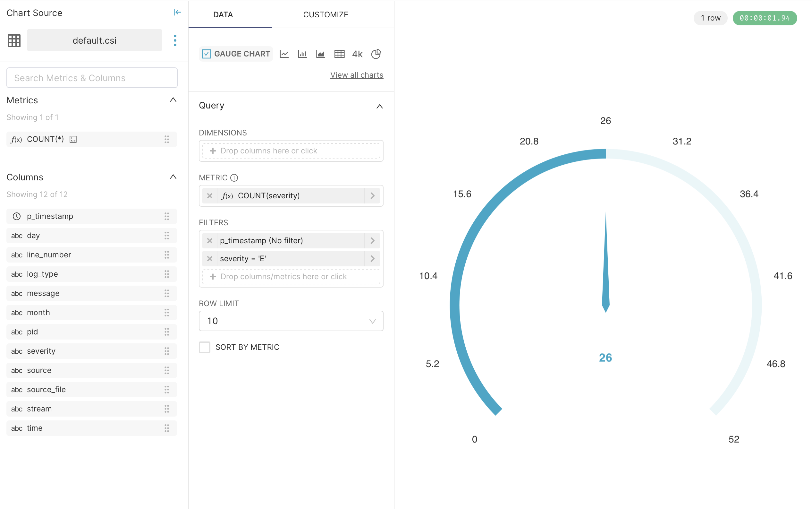Collapse the Metrics list
812x509 pixels.
[173, 100]
